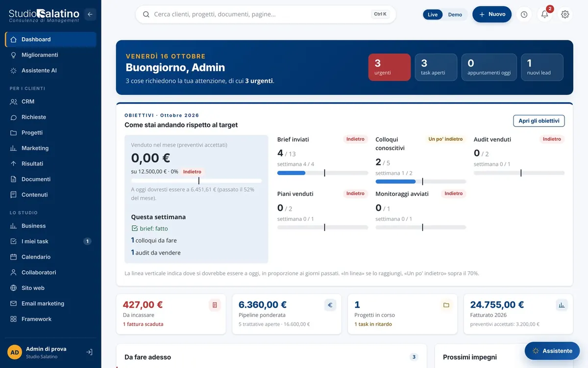Click the Documenti file icon

[x=13, y=179]
